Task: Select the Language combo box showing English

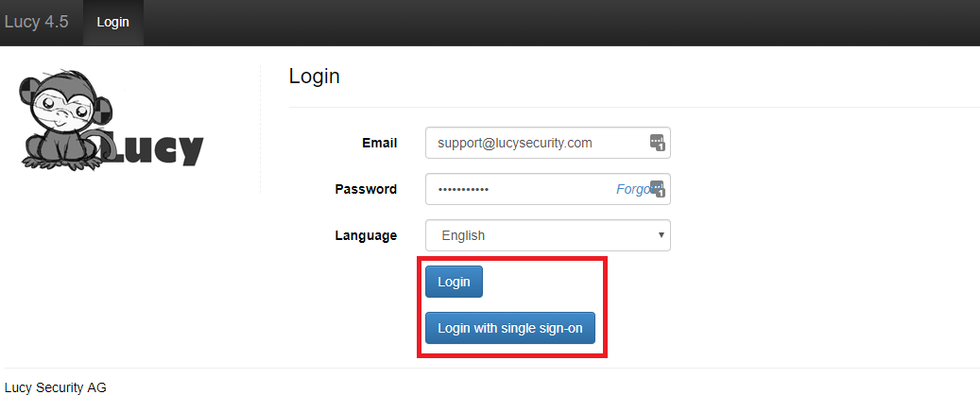Action: click(548, 235)
